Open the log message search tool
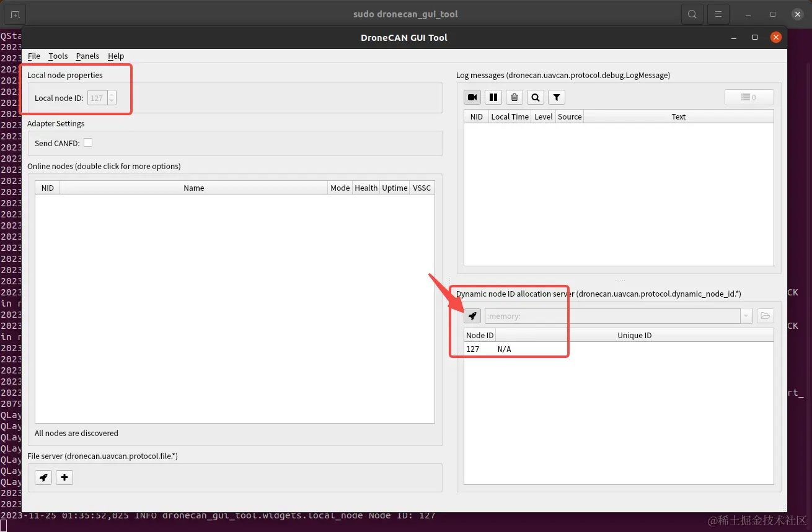 (535, 97)
